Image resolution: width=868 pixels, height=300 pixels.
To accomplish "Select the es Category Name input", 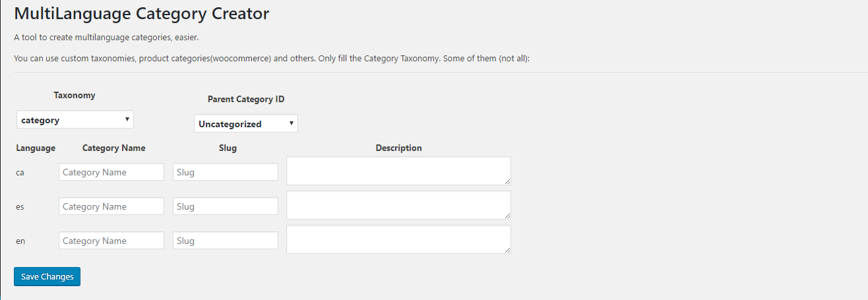I will [111, 206].
